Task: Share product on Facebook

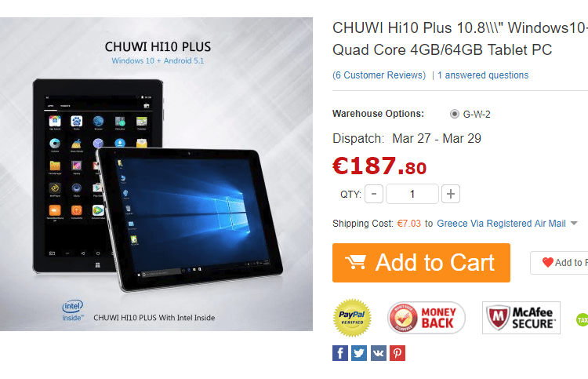Action: tap(340, 353)
